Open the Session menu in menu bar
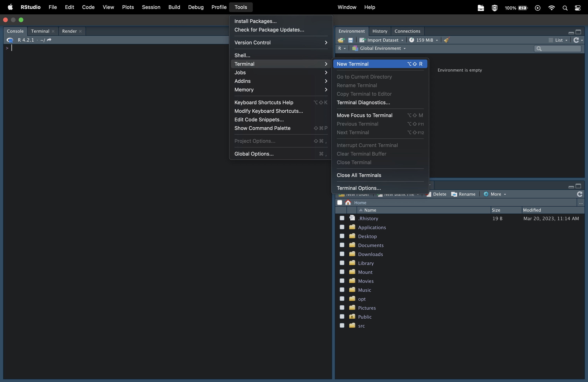The height and width of the screenshot is (382, 588). click(x=151, y=7)
